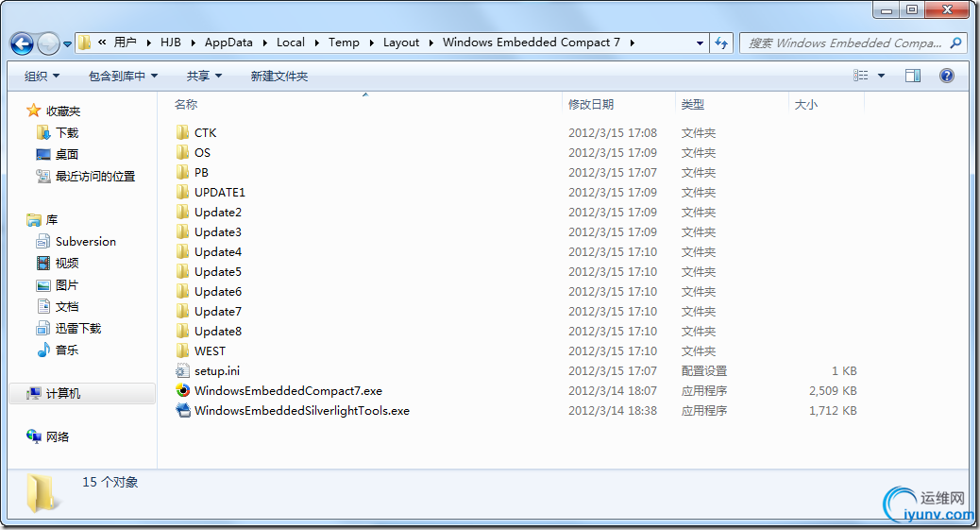Select WindowsEmbeddedCompact7.exe icon
Viewport: 980px width, 530px height.
pos(182,390)
